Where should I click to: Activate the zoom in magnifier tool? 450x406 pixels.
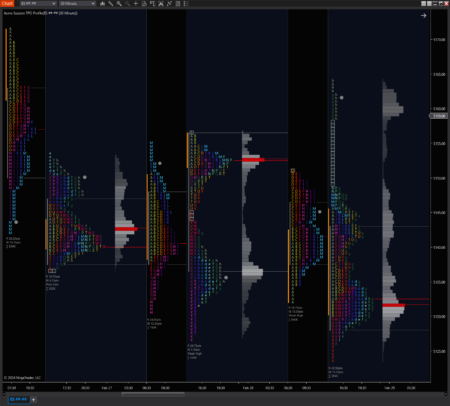tap(119, 4)
